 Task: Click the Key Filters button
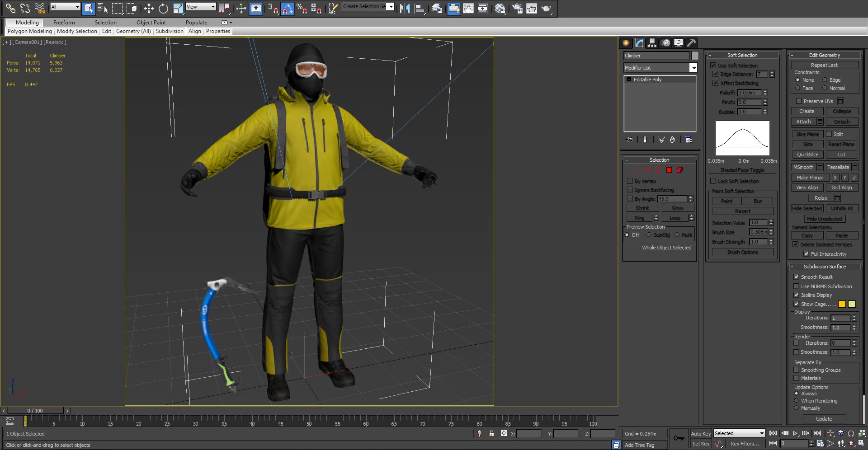(x=745, y=444)
